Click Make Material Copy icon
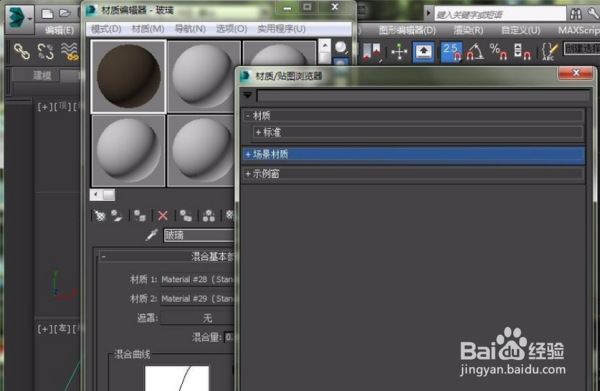 pos(186,216)
